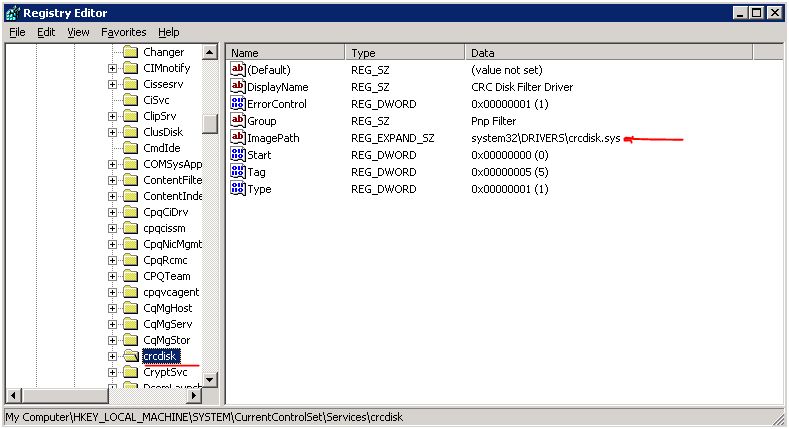The height and width of the screenshot is (429, 789).
Task: Click the Cissesrv folder icon
Action: [130, 84]
